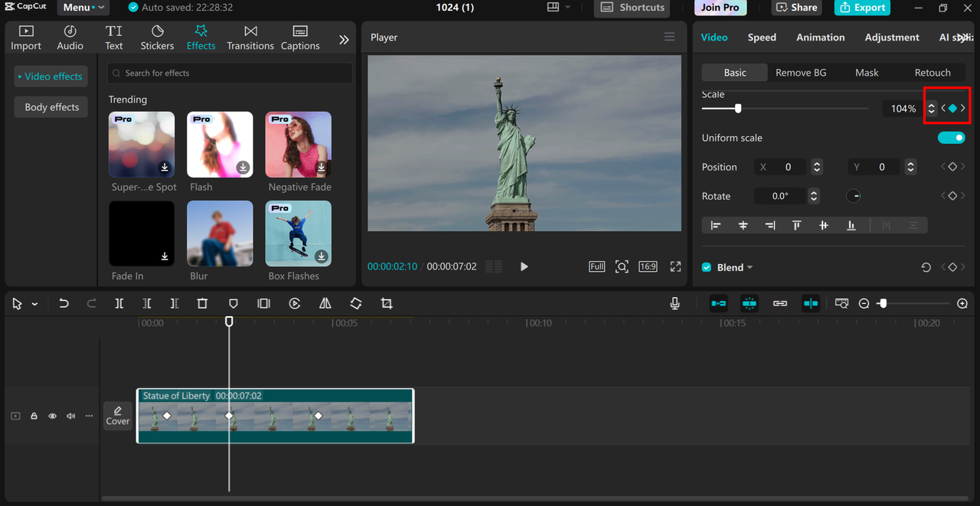Record voiceover with microphone

pyautogui.click(x=675, y=304)
